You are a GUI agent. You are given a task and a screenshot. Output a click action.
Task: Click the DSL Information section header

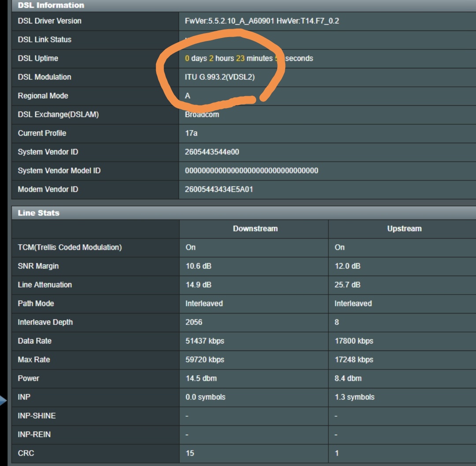point(51,5)
